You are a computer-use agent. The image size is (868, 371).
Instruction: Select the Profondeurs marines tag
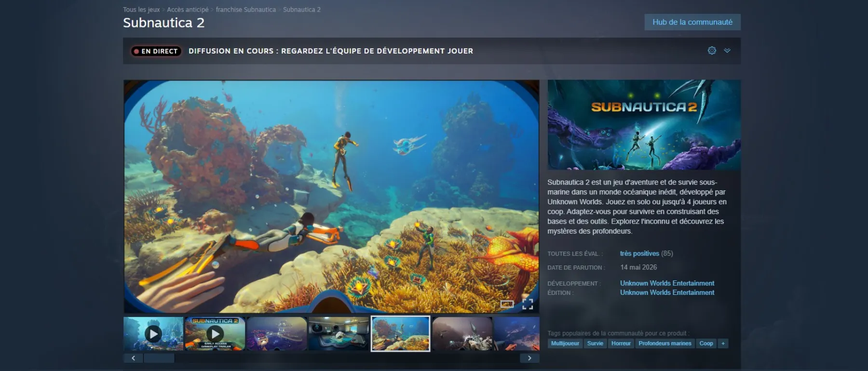665,344
